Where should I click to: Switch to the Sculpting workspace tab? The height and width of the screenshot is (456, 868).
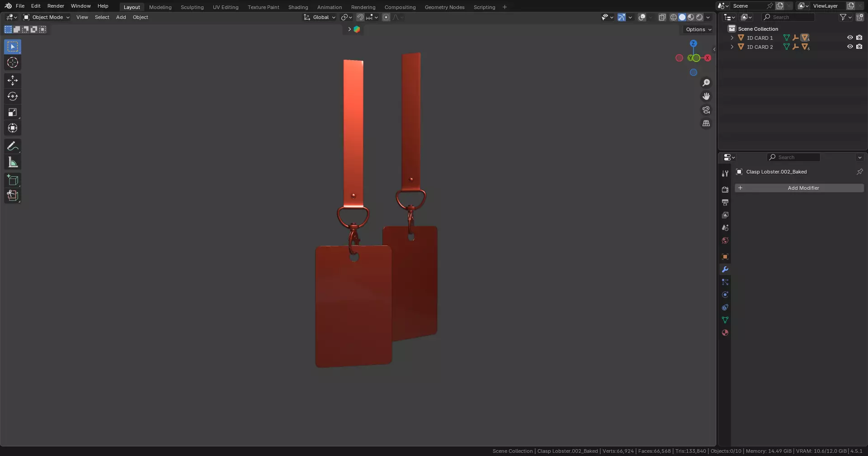click(x=192, y=7)
